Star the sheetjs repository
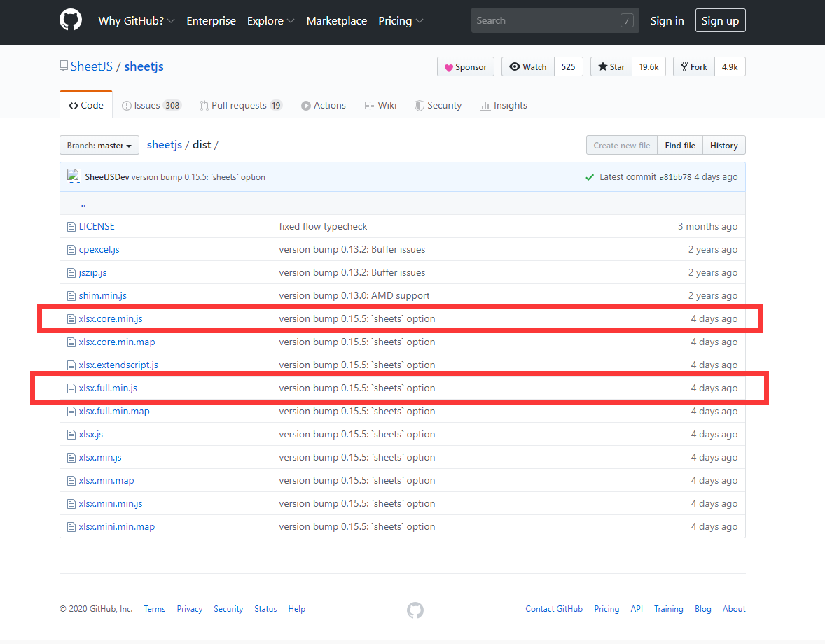This screenshot has width=825, height=644. (x=611, y=66)
